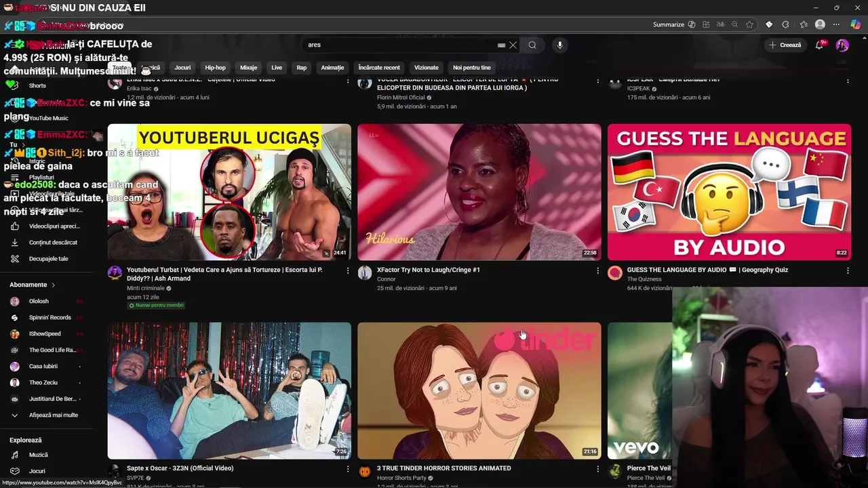This screenshot has width=868, height=488.
Task: Open the YouTube account avatar menu
Action: point(842,45)
